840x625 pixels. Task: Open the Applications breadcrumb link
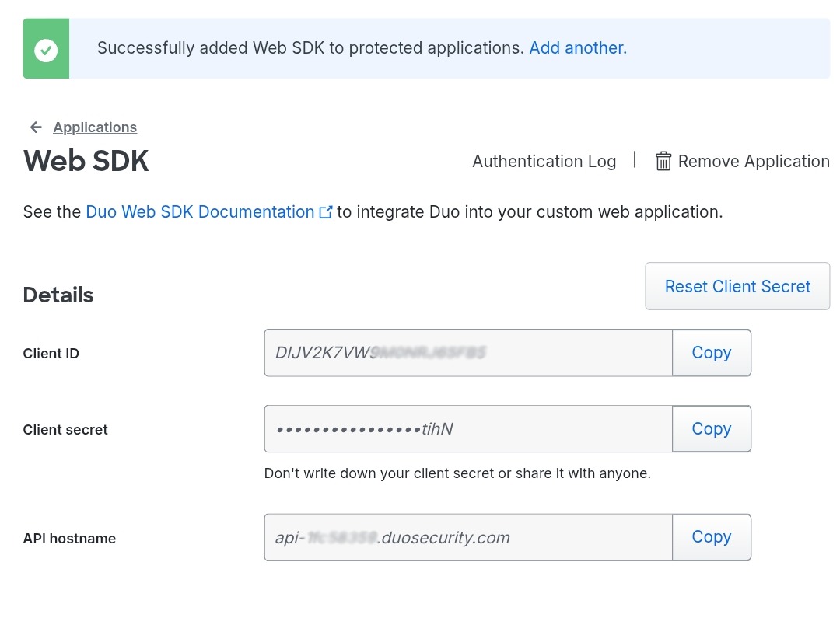pos(95,127)
